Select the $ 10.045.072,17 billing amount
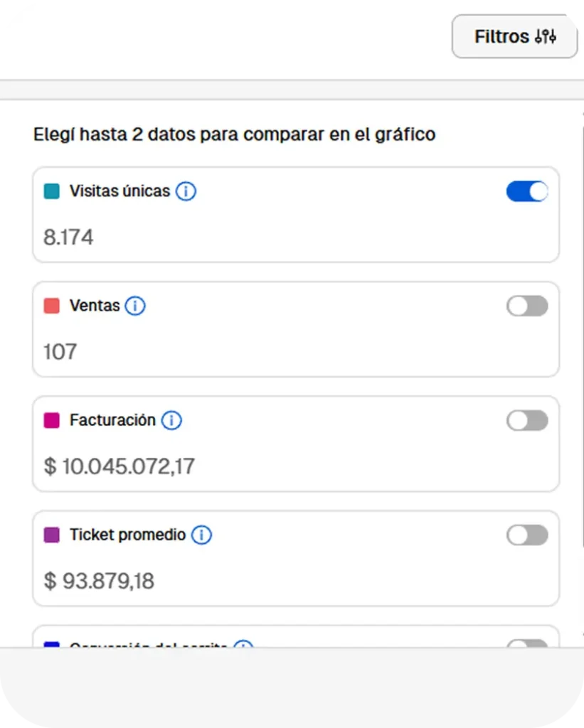 (x=120, y=466)
